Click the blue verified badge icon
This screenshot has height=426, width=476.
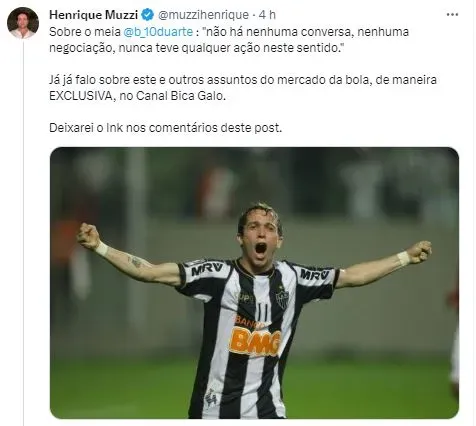pyautogui.click(x=148, y=15)
